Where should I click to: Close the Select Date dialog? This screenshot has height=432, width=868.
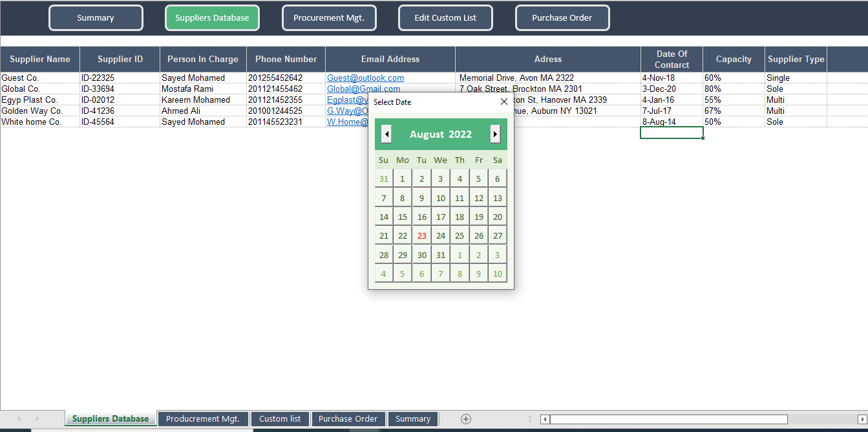[503, 102]
